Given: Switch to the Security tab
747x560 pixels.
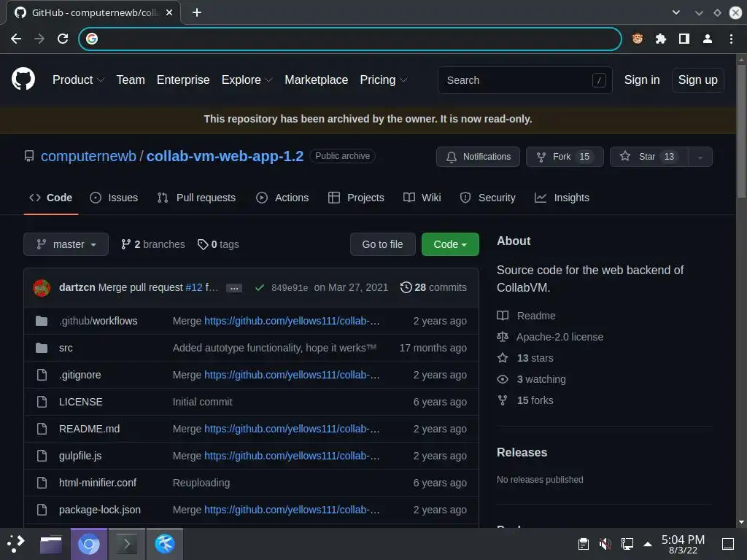Looking at the screenshot, I should point(488,198).
